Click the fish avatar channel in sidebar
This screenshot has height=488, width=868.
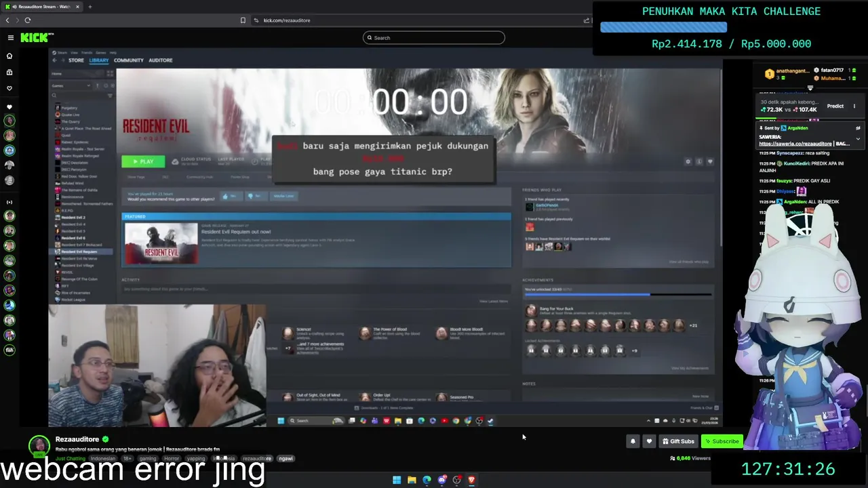tap(9, 350)
